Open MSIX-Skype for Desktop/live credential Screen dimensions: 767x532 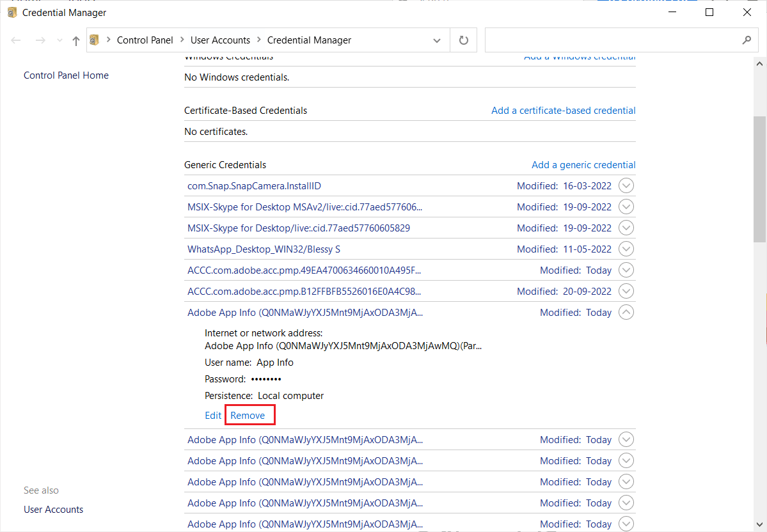299,228
